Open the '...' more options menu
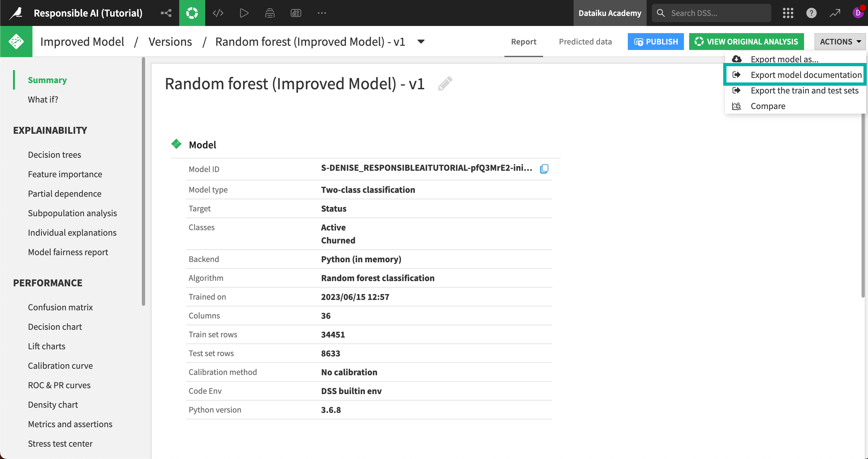This screenshot has height=459, width=868. click(x=322, y=13)
